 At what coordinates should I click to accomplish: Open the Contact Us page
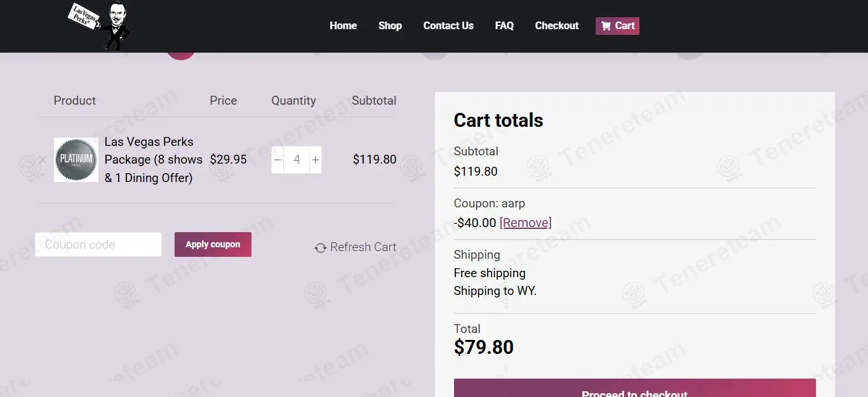(448, 26)
